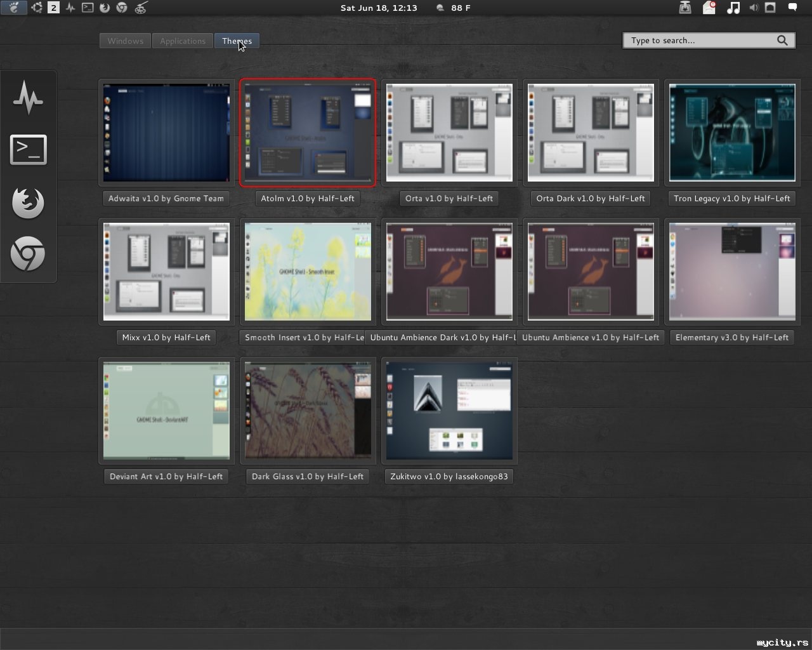Select the Smooth Insert theme thumbnail
The width and height of the screenshot is (812, 650).
click(308, 271)
